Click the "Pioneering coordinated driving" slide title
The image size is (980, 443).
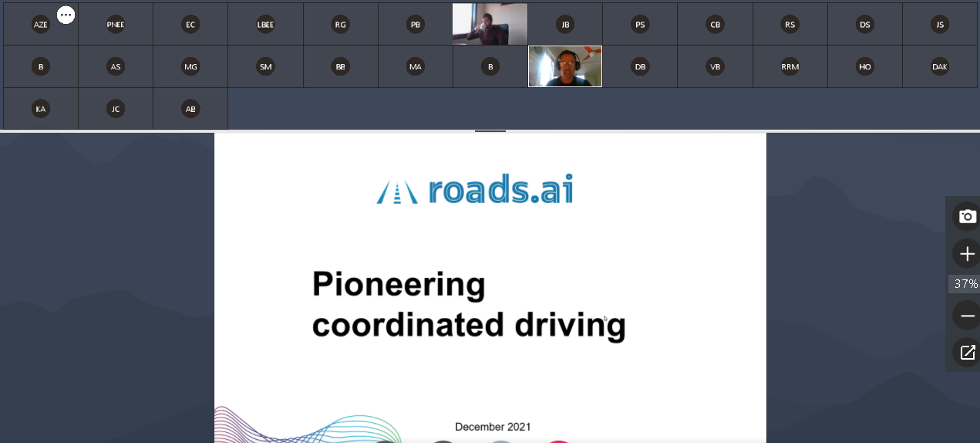469,305
